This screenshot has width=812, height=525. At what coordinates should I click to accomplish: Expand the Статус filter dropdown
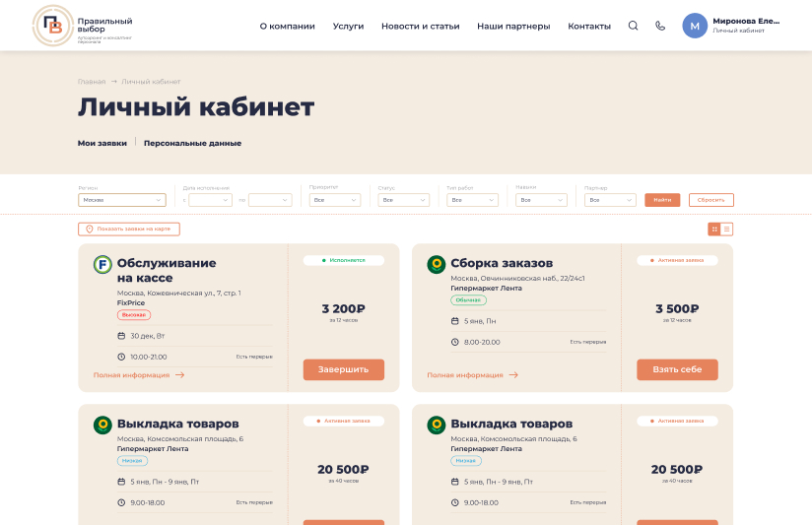pos(403,200)
